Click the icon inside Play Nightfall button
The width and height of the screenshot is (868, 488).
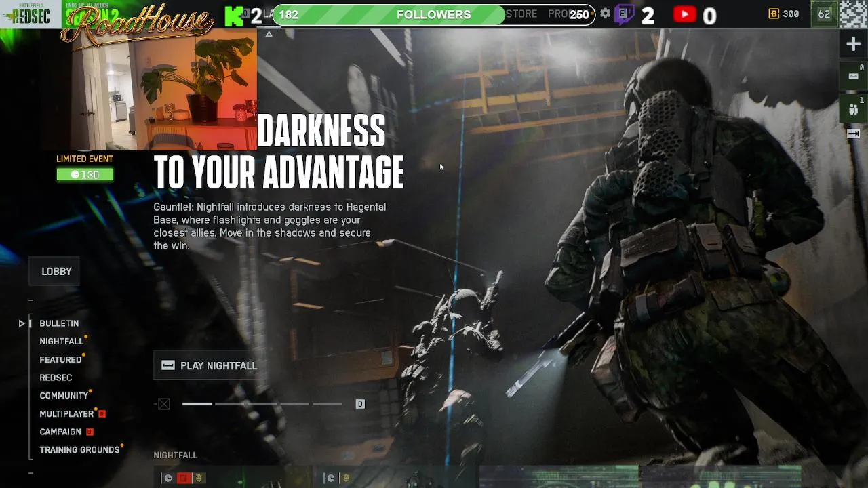click(168, 365)
